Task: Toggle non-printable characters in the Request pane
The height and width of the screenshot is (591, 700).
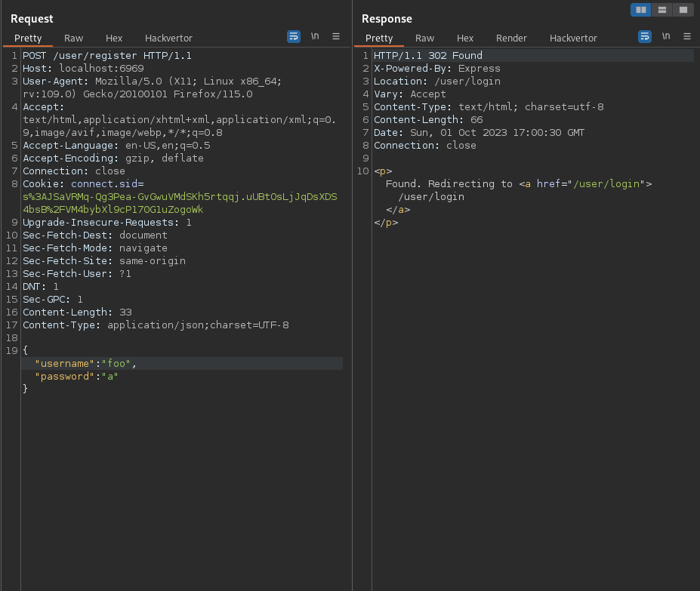Action: coord(315,36)
